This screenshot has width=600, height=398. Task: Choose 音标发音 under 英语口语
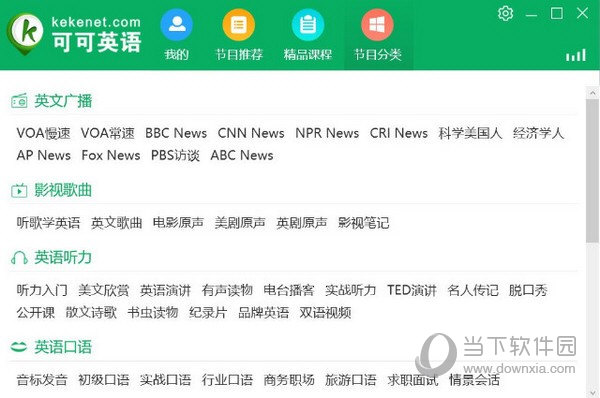tap(42, 380)
